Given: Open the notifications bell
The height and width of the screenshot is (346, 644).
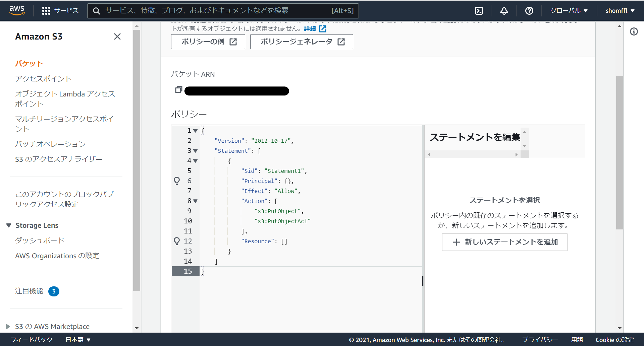Looking at the screenshot, I should tap(504, 11).
